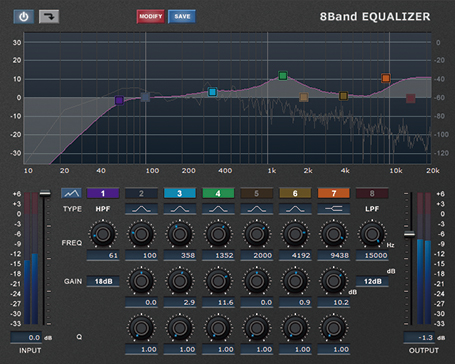
Task: Click the yellow band 6 node on graph
Action: (343, 96)
